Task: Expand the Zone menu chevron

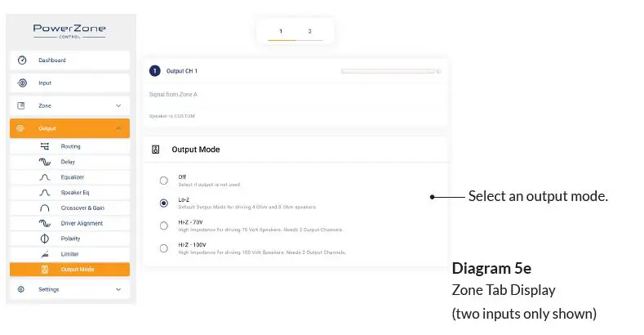Action: (x=118, y=106)
